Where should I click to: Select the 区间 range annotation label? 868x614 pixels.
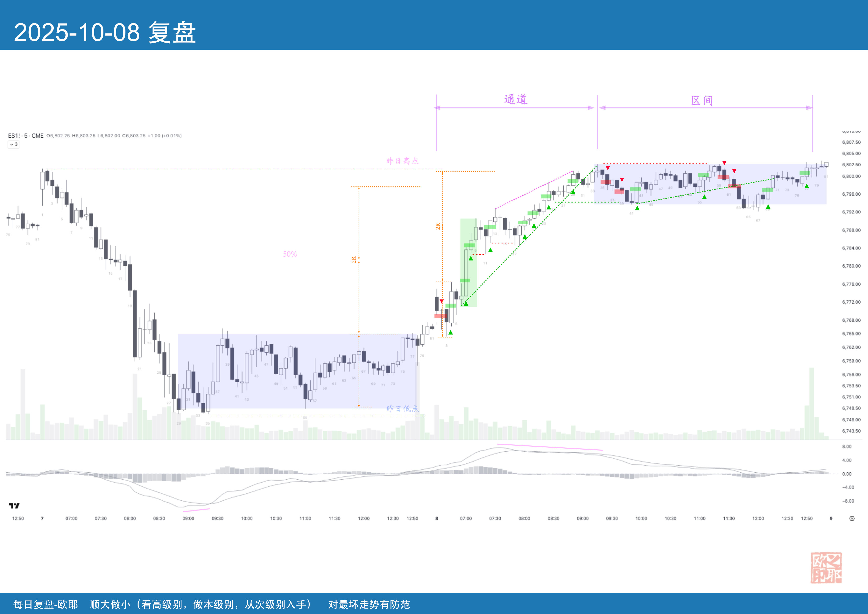pyautogui.click(x=702, y=101)
